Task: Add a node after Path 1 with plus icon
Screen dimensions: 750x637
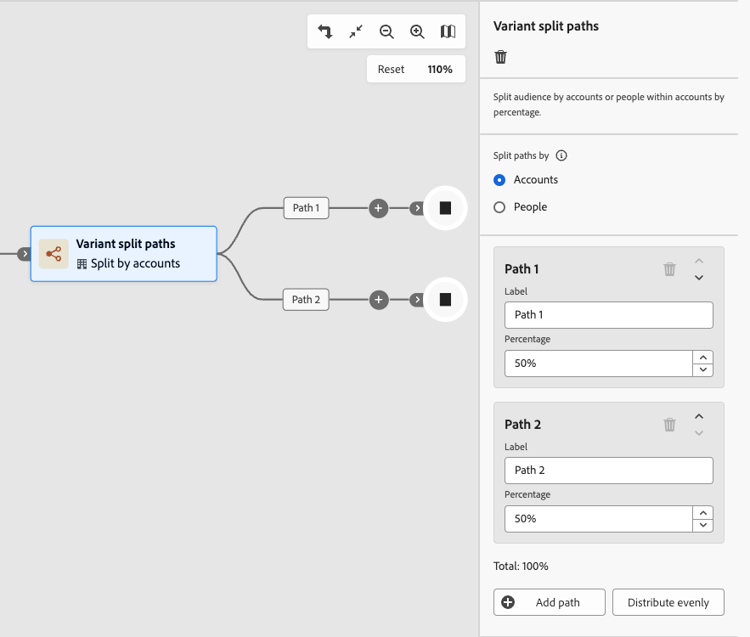Action: point(378,208)
